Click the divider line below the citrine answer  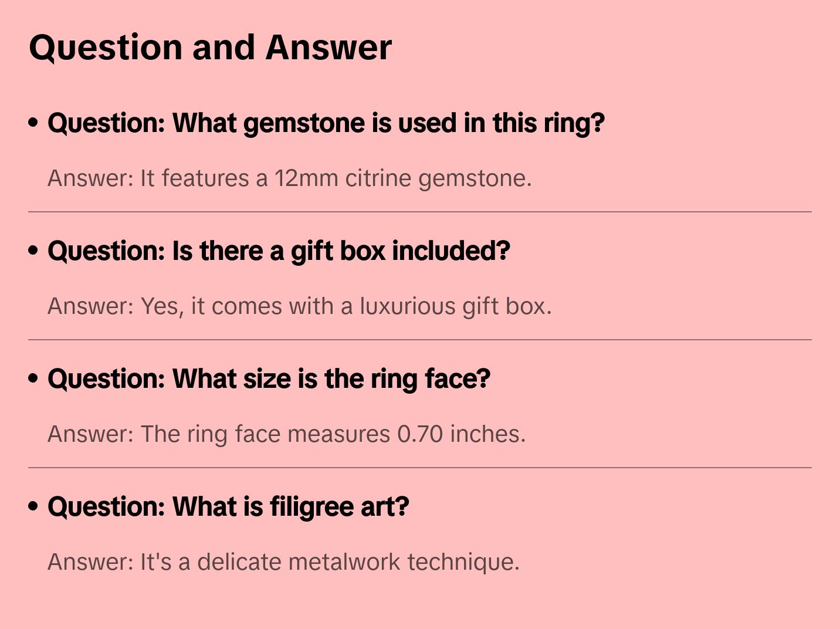click(419, 212)
